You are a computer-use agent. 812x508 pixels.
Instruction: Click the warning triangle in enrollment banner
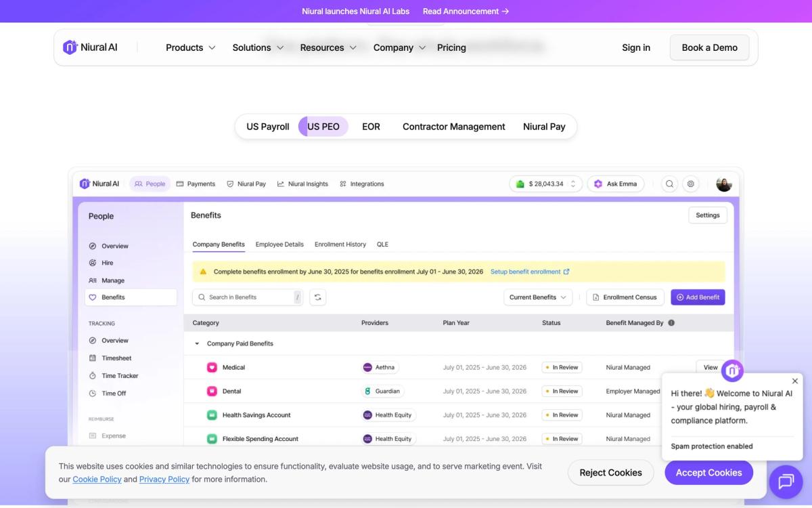coord(203,272)
